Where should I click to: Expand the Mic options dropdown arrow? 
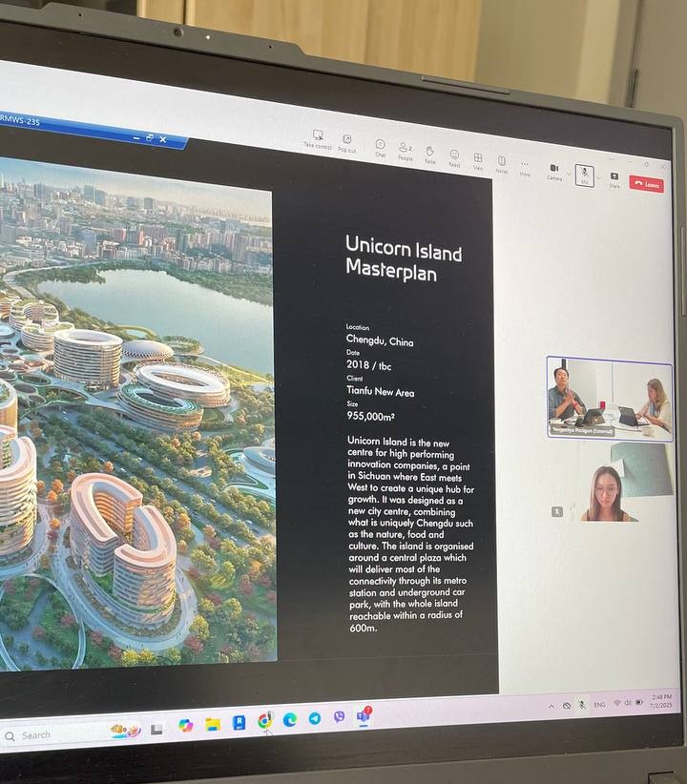click(x=598, y=177)
